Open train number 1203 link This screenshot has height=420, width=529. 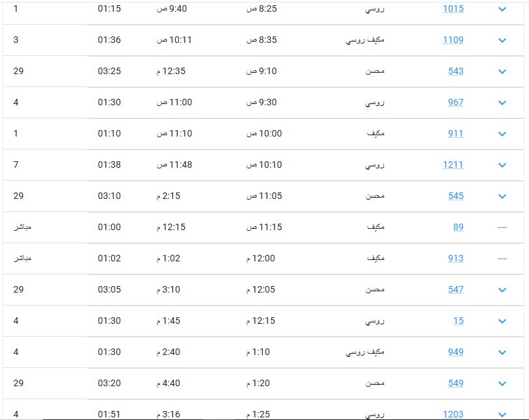point(453,414)
